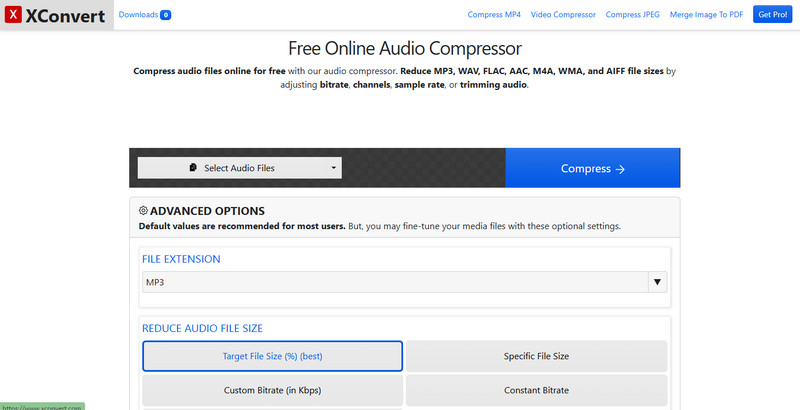Select the Constant Bitrate option
Screen dimensions: 800x410
[536, 389]
